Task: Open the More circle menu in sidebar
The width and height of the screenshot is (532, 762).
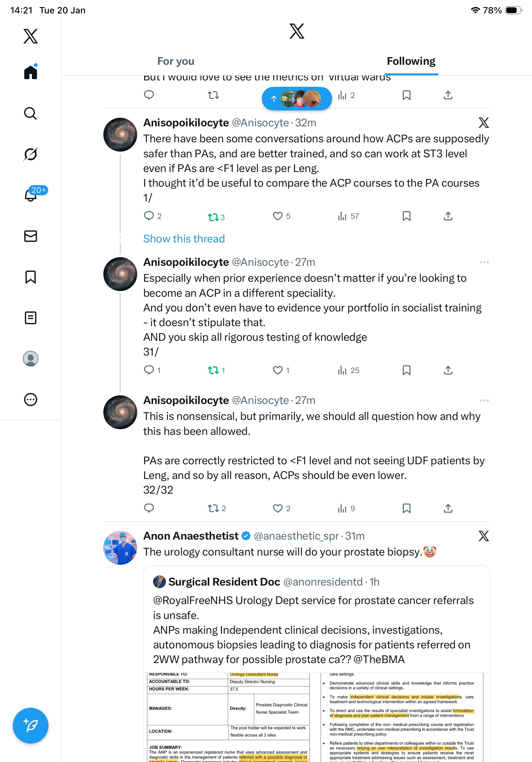Action: pyautogui.click(x=31, y=399)
